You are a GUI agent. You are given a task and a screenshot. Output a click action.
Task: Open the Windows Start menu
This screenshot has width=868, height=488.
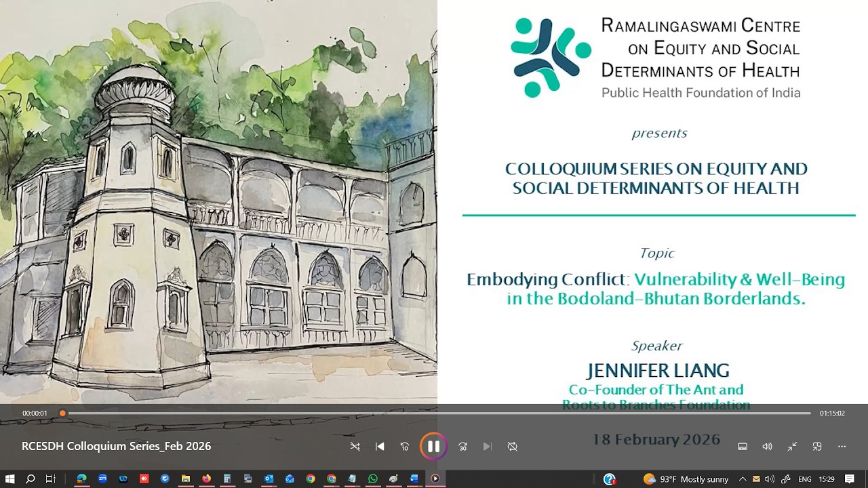click(x=10, y=479)
